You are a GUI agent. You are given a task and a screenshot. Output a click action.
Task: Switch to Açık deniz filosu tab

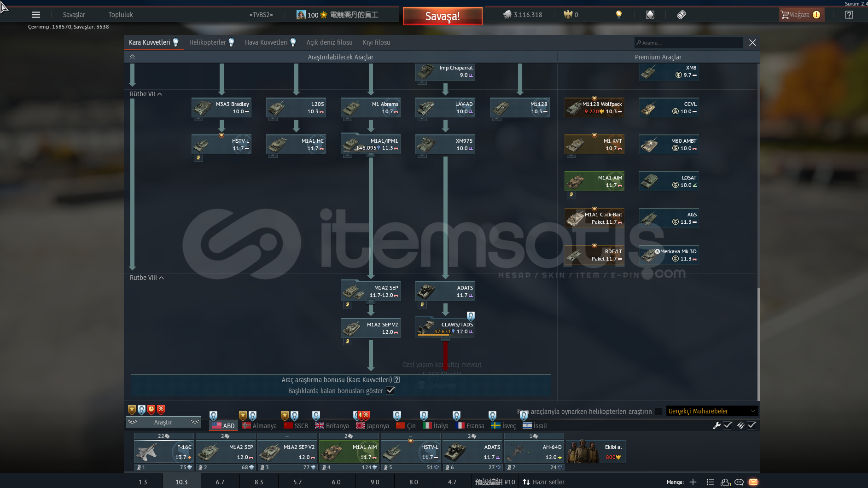330,42
